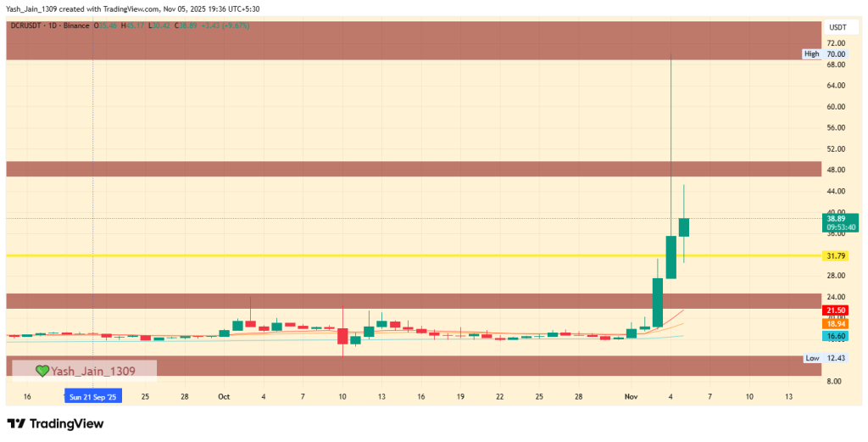
Task: Click the yellow 31.79 price line label
Action: coord(836,255)
